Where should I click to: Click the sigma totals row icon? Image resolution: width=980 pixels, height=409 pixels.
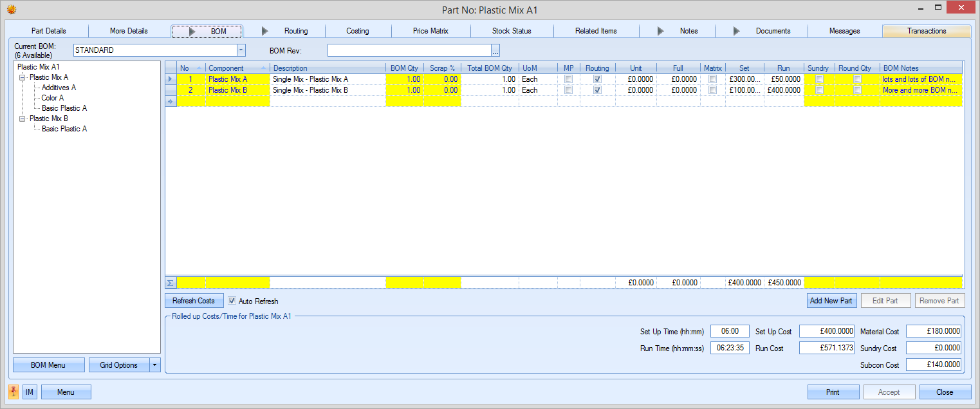coord(171,283)
